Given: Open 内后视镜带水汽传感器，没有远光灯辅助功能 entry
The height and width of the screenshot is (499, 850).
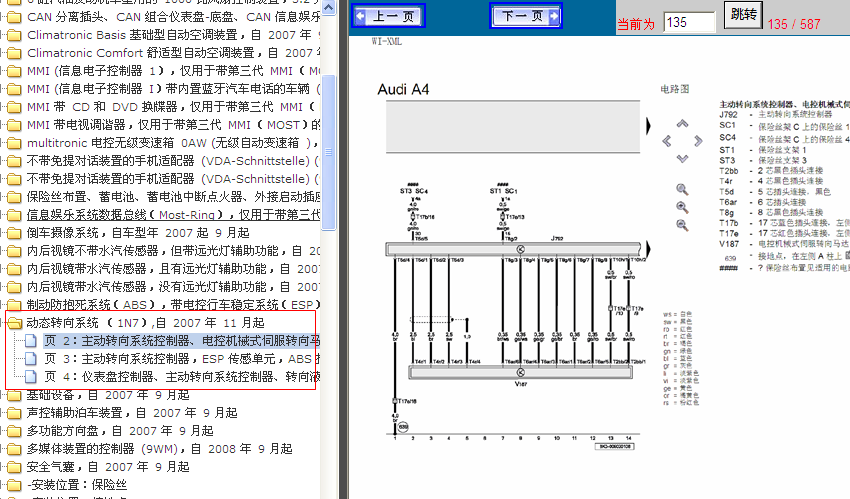Looking at the screenshot, I should [173, 287].
